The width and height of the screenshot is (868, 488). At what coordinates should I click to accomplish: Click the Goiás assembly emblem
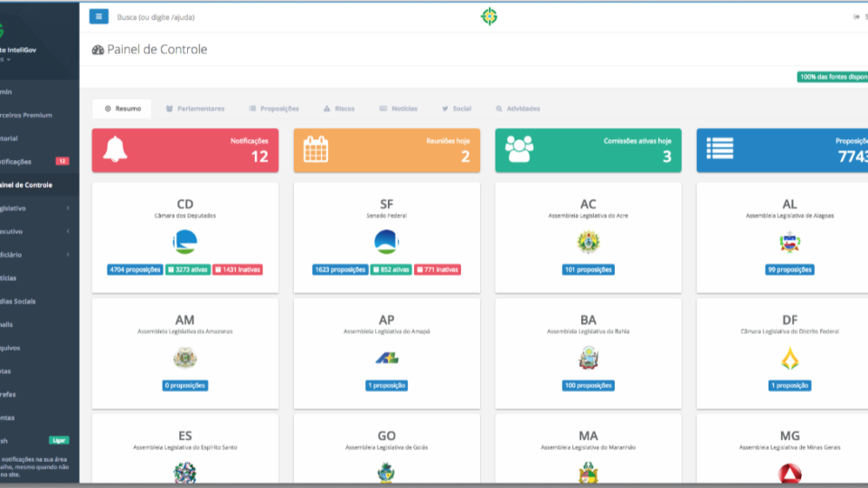(x=386, y=474)
